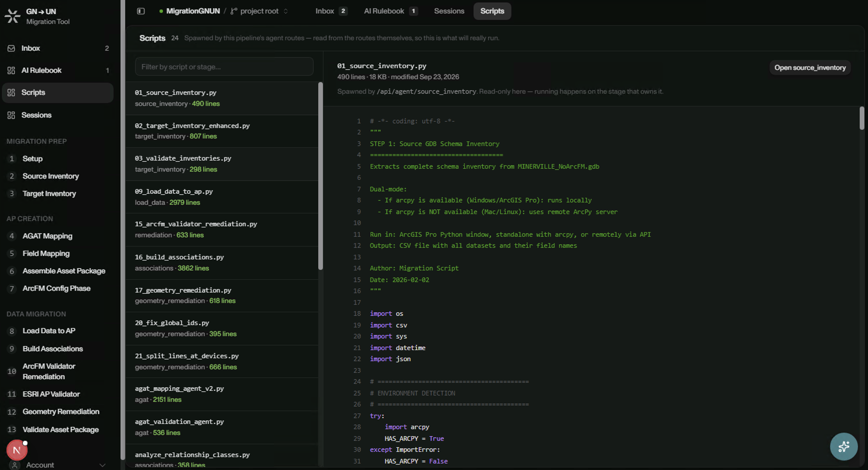Click the Inbox envelope icon in sidebar

tap(11, 48)
